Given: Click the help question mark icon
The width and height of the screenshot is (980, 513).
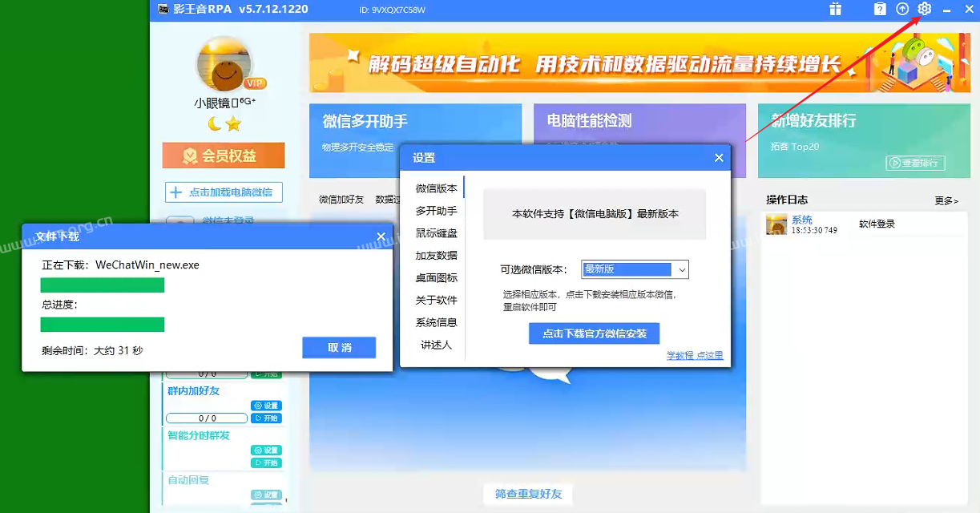Looking at the screenshot, I should [x=880, y=9].
